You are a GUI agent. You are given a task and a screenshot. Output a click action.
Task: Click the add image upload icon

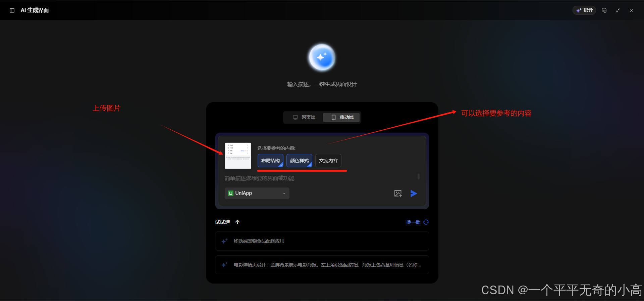tap(398, 193)
